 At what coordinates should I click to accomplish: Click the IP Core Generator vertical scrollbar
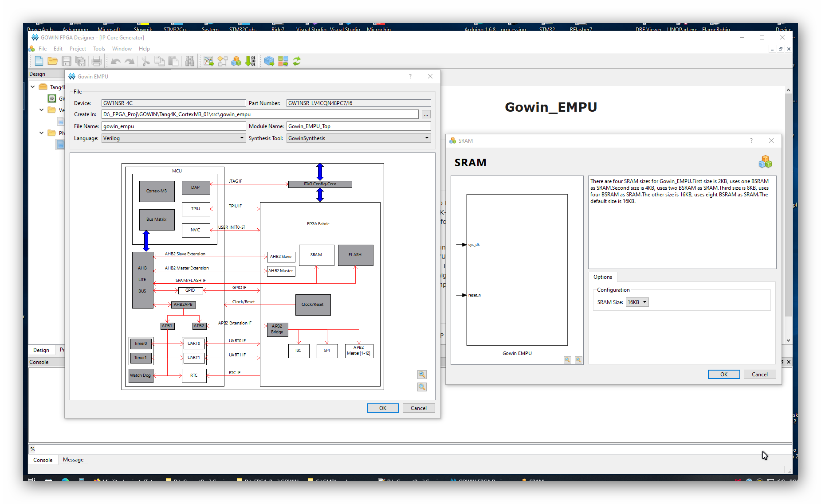tap(788, 215)
